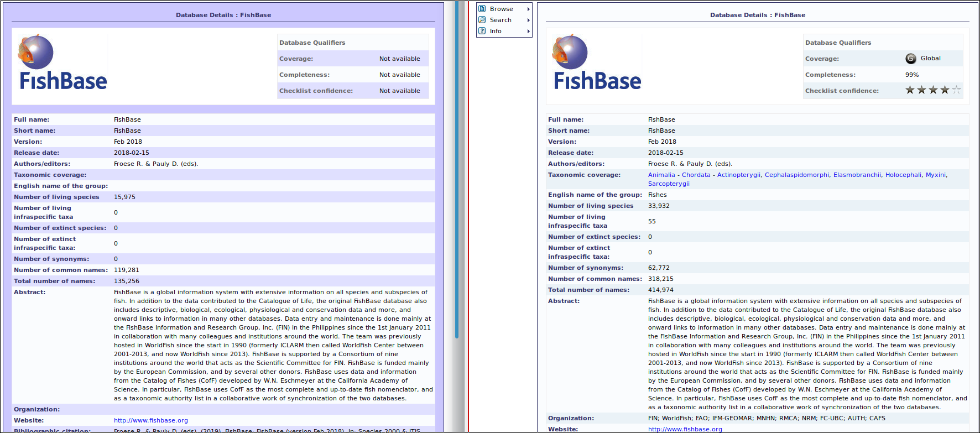Open the Myxini link
The width and height of the screenshot is (980, 433).
(936, 175)
